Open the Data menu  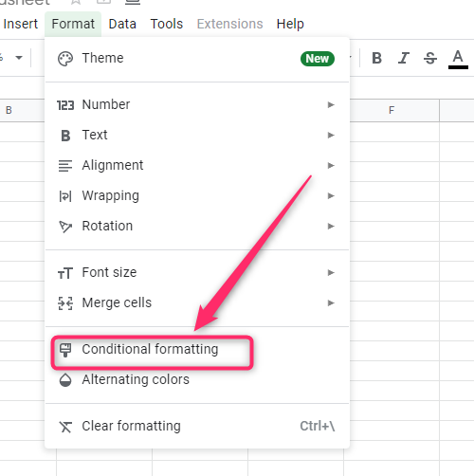(x=122, y=24)
